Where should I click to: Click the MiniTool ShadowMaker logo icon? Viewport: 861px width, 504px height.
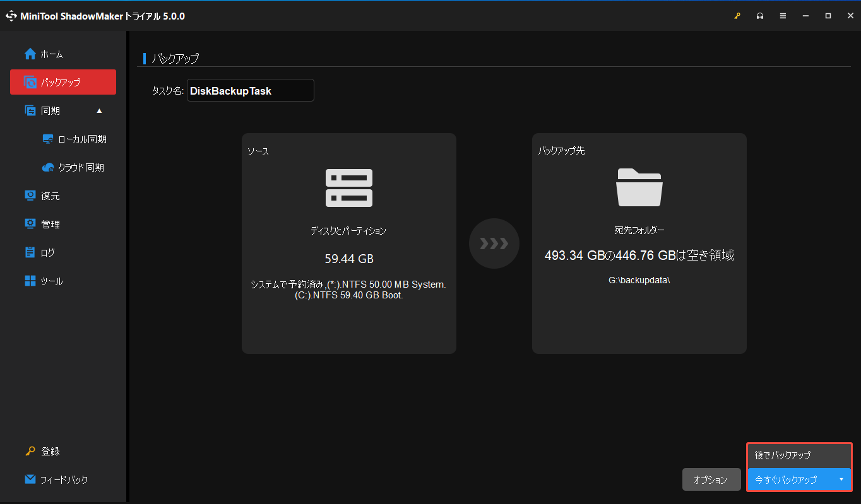[x=11, y=16]
